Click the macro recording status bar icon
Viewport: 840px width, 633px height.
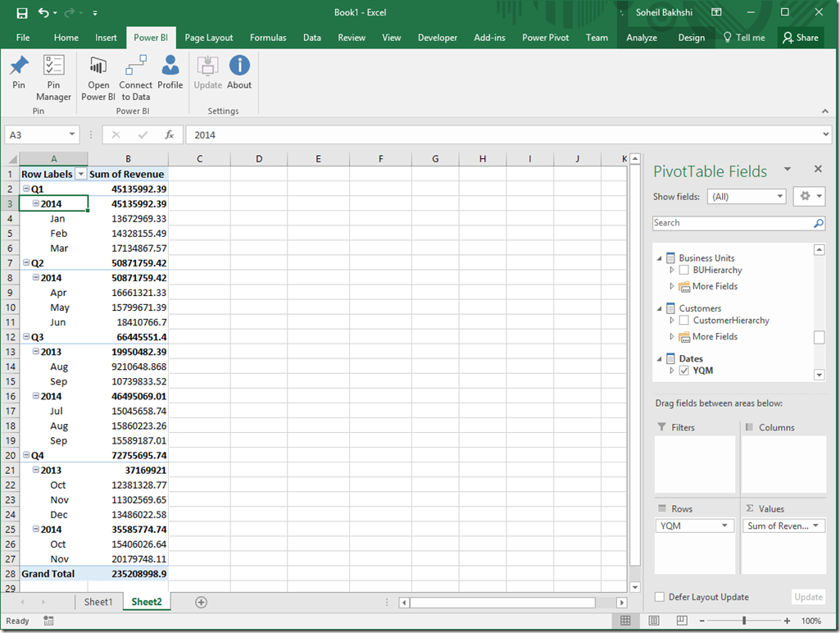[x=48, y=621]
